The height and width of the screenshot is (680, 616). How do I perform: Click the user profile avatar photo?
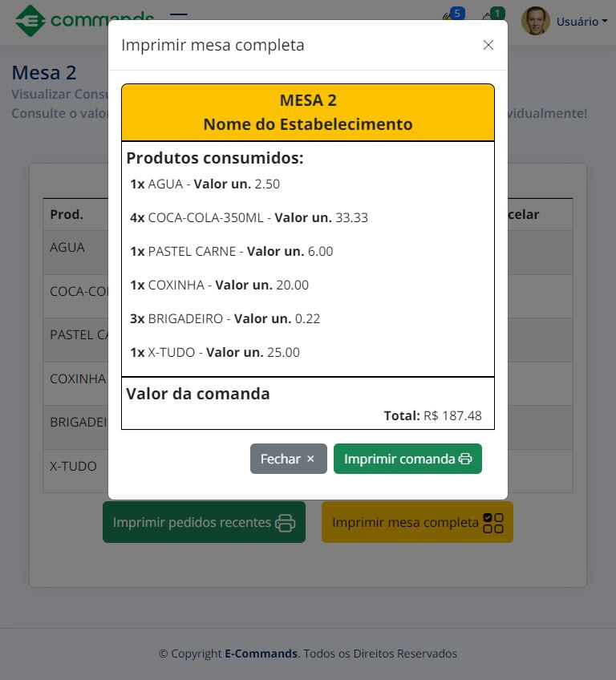coord(535,22)
